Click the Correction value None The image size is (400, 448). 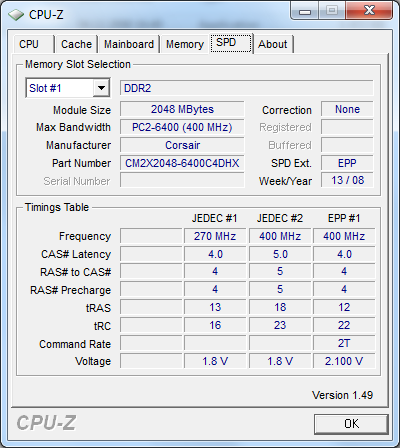347,109
